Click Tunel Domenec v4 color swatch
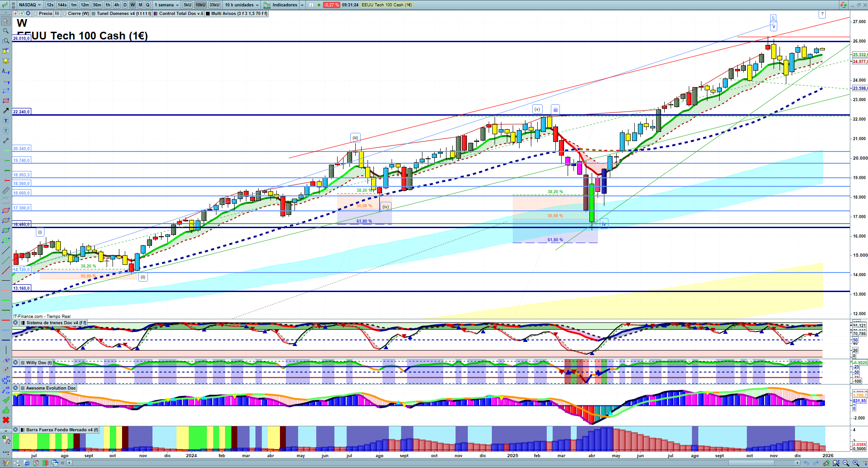Viewport: 868px width, 468px height. 93,14
